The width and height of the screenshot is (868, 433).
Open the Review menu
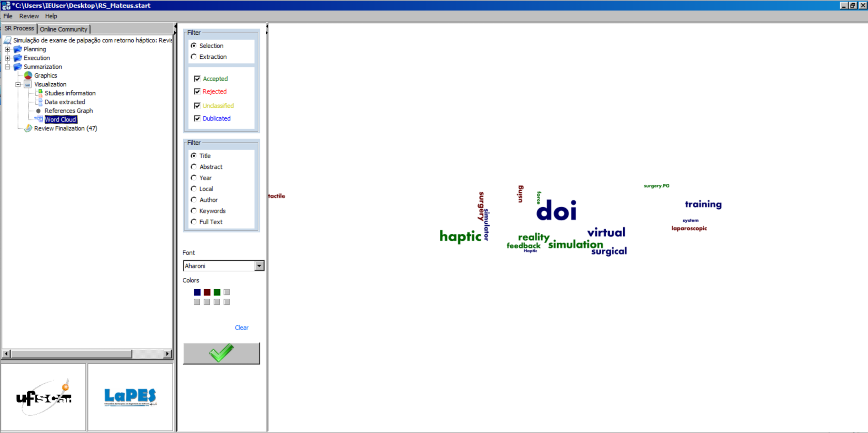pos(29,16)
